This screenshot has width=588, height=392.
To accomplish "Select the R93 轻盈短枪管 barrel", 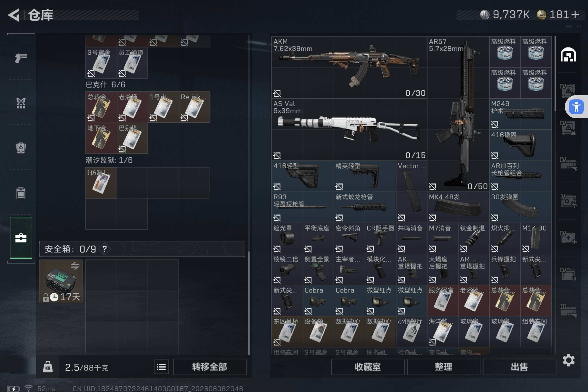I will point(303,207).
